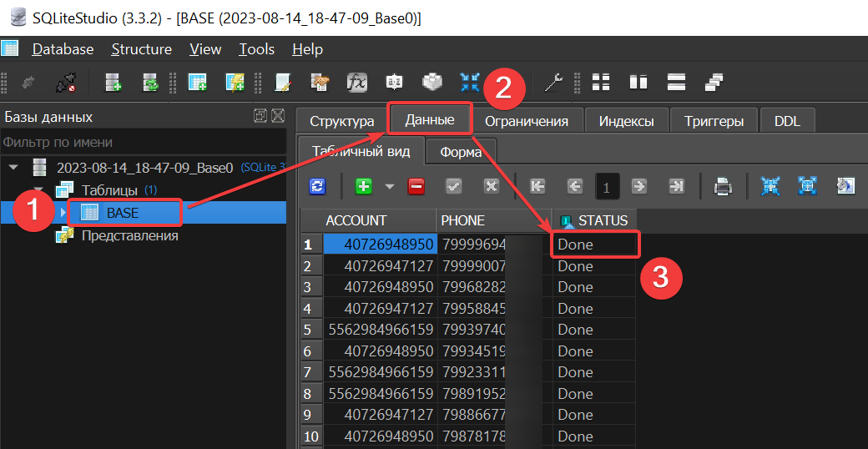This screenshot has height=449, width=868.
Task: Open insert row options dropdown arrow
Action: (389, 187)
